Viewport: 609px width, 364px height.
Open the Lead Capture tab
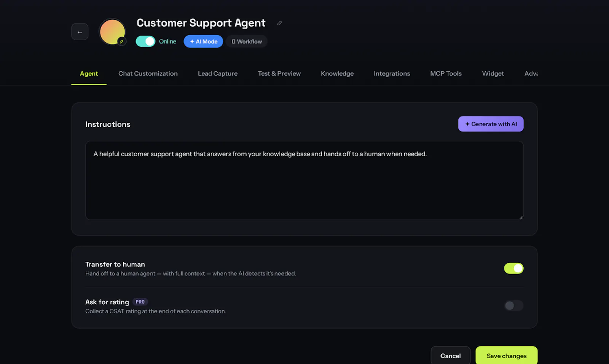[x=218, y=73]
